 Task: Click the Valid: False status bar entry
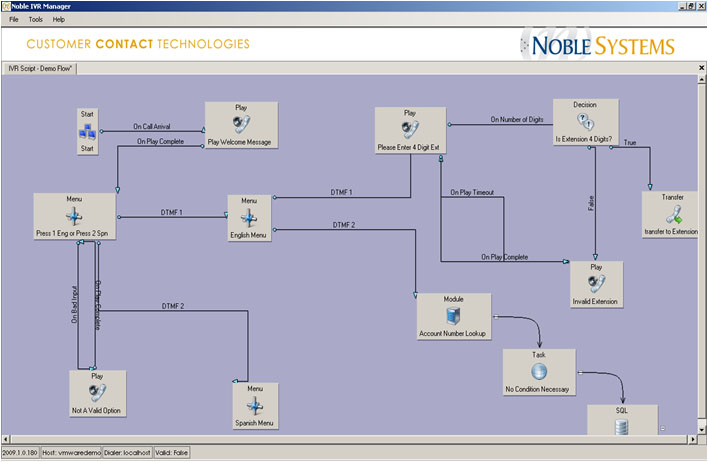(x=171, y=453)
